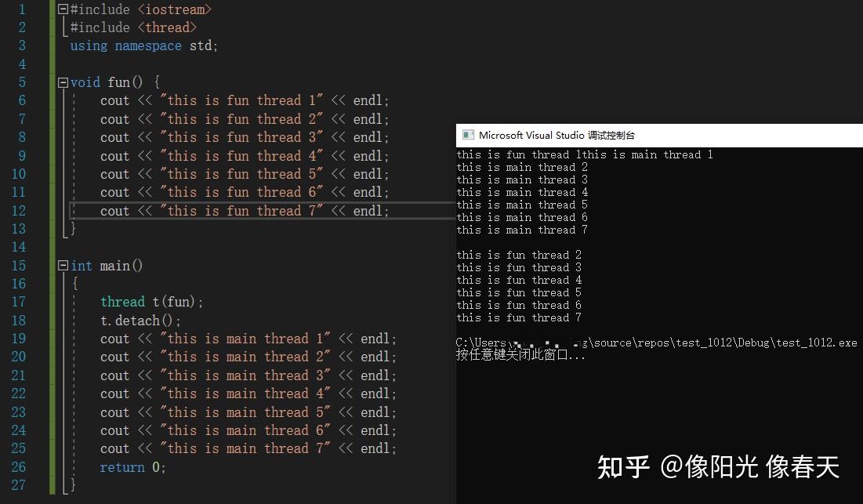Click line number 26 in gutter
Screen dimensions: 863x504
pyautogui.click(x=18, y=467)
